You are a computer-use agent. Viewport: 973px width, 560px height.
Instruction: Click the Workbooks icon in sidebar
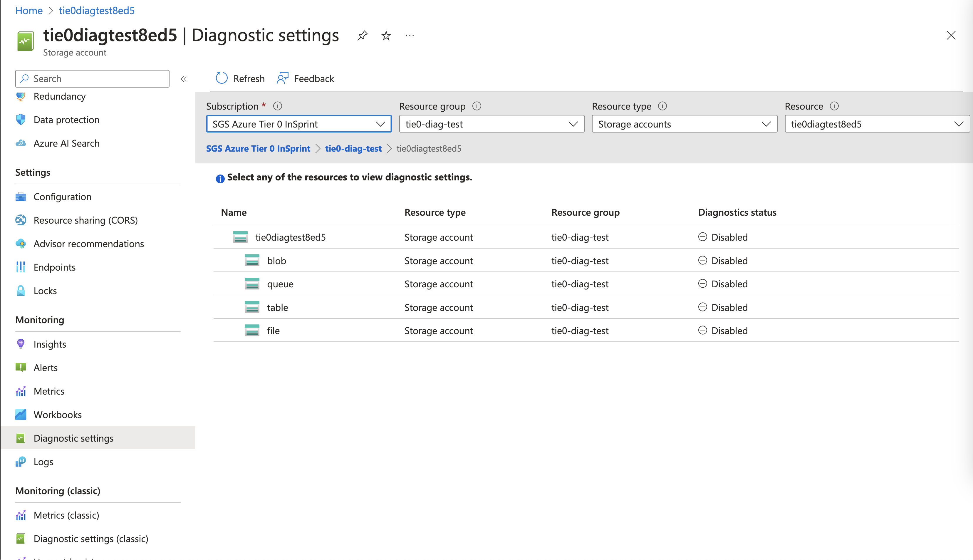21,415
